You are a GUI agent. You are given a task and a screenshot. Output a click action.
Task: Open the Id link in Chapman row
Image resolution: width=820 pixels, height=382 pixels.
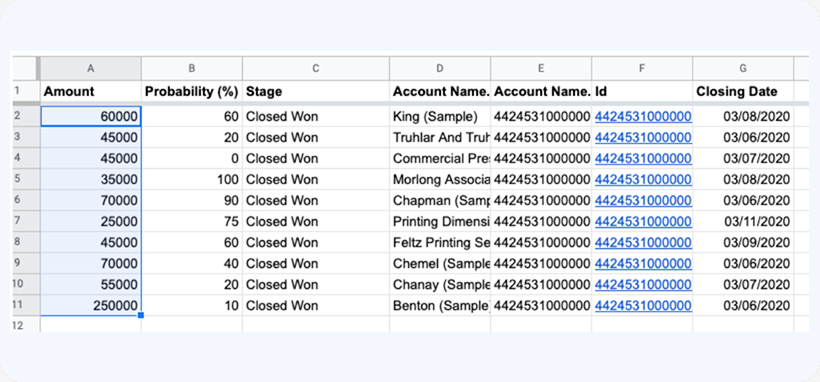tap(643, 200)
